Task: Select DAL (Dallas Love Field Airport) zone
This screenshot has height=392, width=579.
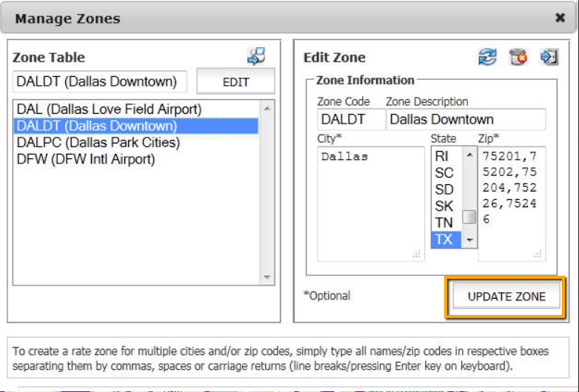Action: [x=109, y=109]
